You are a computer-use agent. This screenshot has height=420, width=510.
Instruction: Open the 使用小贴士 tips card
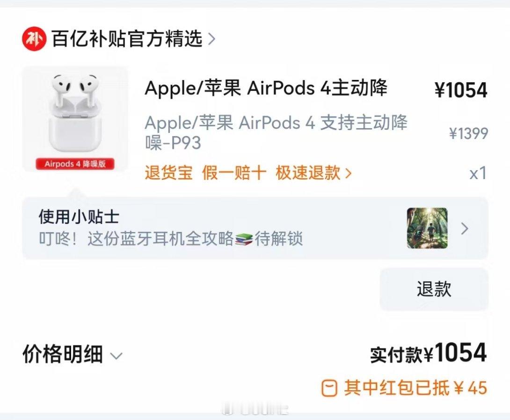click(255, 228)
